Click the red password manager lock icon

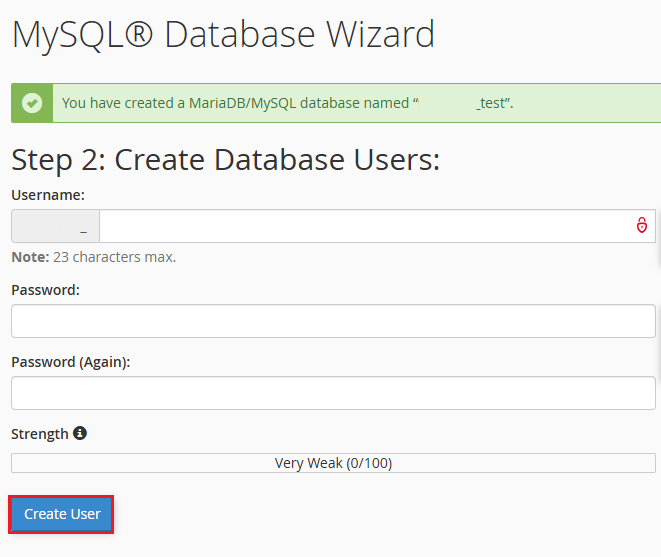pos(642,225)
